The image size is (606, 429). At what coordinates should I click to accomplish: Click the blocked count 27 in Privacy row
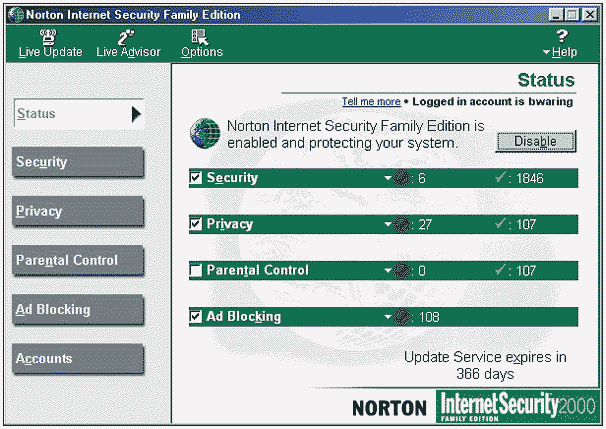point(425,225)
